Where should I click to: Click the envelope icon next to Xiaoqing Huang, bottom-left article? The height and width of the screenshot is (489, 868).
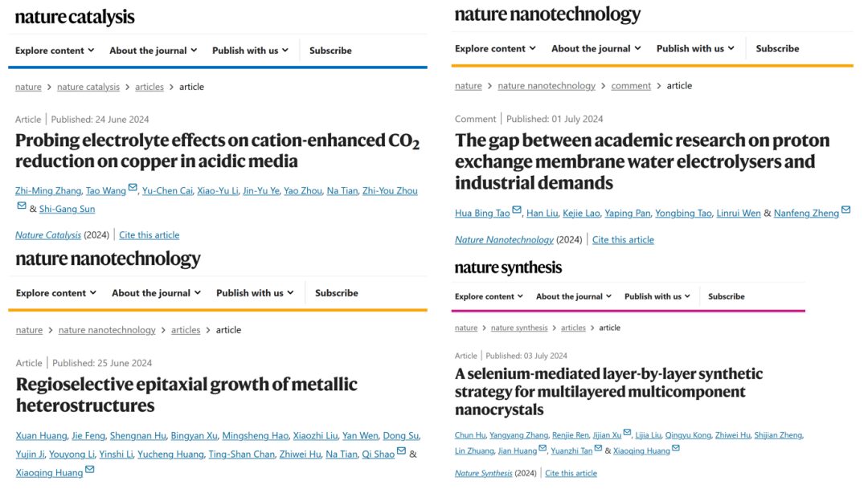(90, 470)
